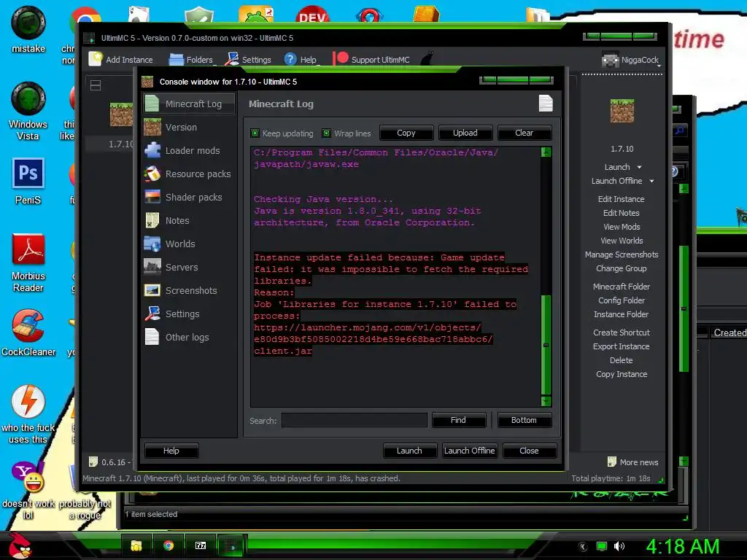Image resolution: width=747 pixels, height=560 pixels.
Task: Open the Notes page
Action: (x=189, y=220)
